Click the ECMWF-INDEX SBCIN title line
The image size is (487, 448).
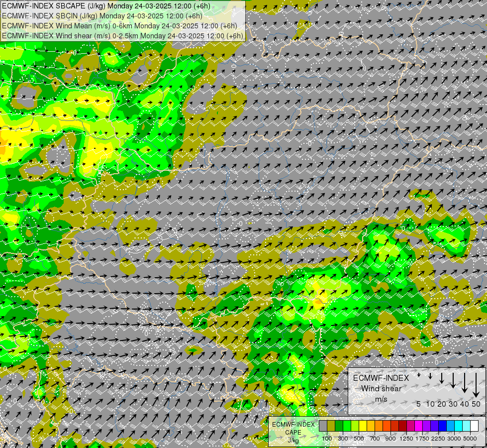(x=102, y=16)
